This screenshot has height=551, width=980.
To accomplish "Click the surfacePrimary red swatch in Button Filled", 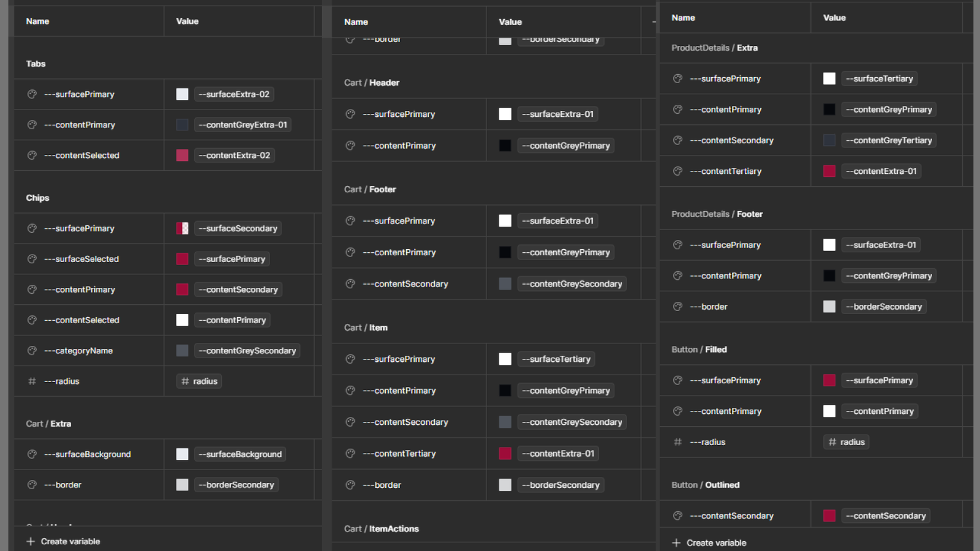I will (x=829, y=381).
